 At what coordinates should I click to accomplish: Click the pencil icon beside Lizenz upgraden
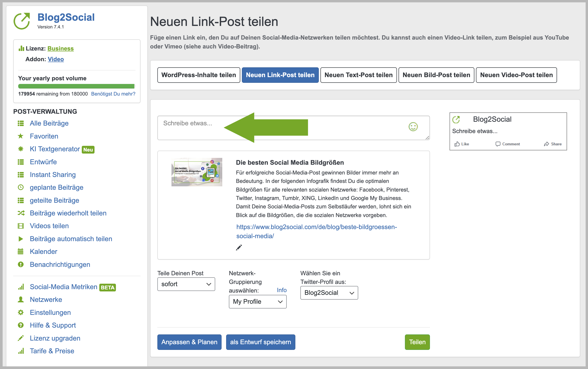click(x=21, y=338)
